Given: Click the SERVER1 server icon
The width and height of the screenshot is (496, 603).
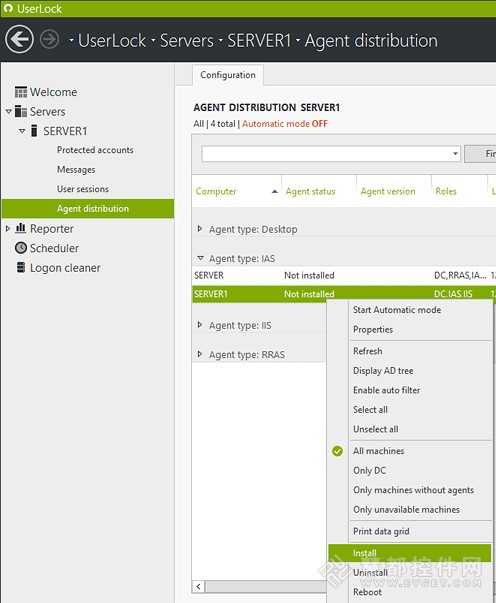Looking at the screenshot, I should [34, 131].
